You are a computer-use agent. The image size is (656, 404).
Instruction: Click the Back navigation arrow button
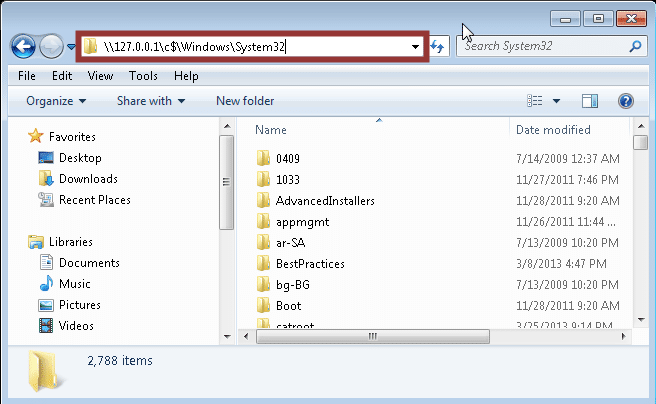pyautogui.click(x=23, y=47)
